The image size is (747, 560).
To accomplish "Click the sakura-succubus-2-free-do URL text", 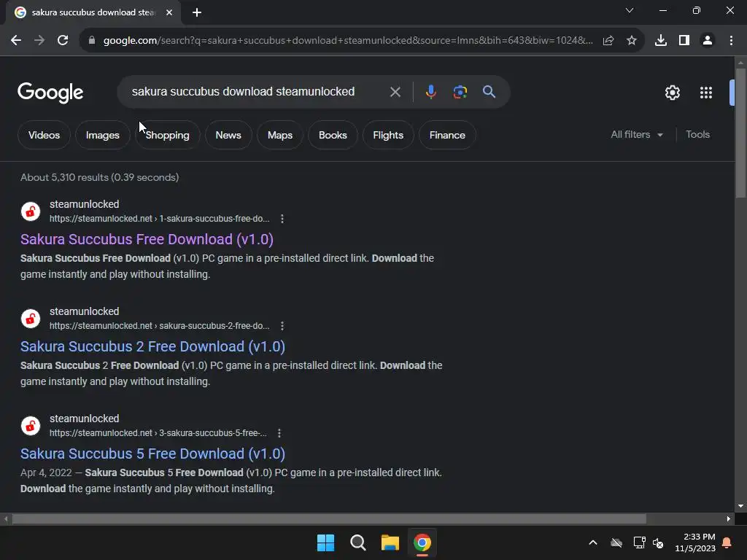I will click(x=160, y=326).
